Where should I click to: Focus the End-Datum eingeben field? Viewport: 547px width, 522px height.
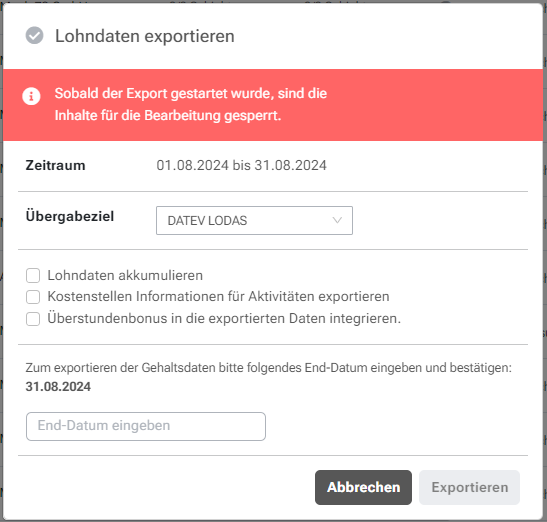(146, 426)
